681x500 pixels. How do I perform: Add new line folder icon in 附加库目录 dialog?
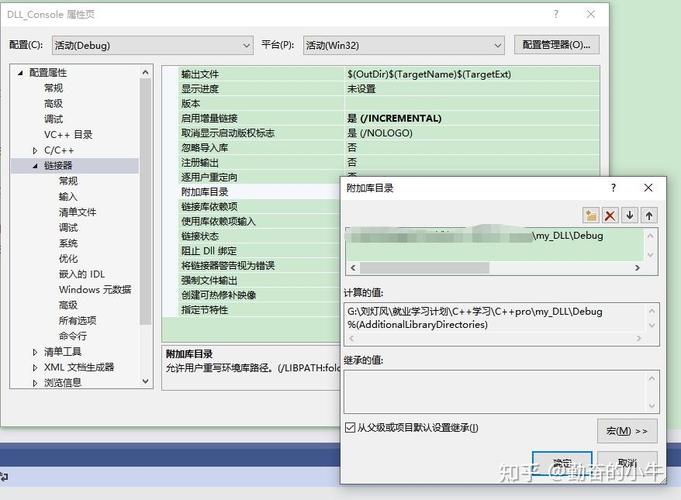pyautogui.click(x=591, y=215)
